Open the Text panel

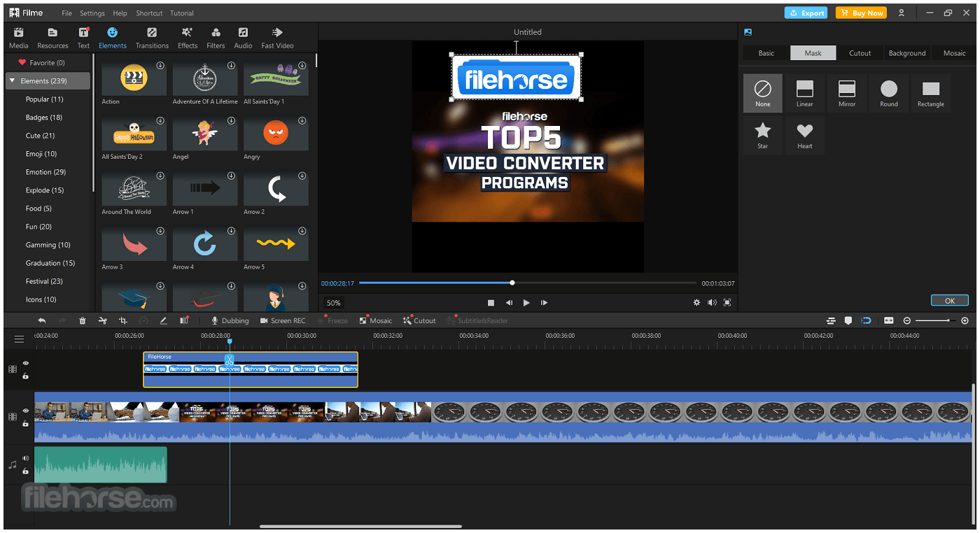(x=83, y=38)
